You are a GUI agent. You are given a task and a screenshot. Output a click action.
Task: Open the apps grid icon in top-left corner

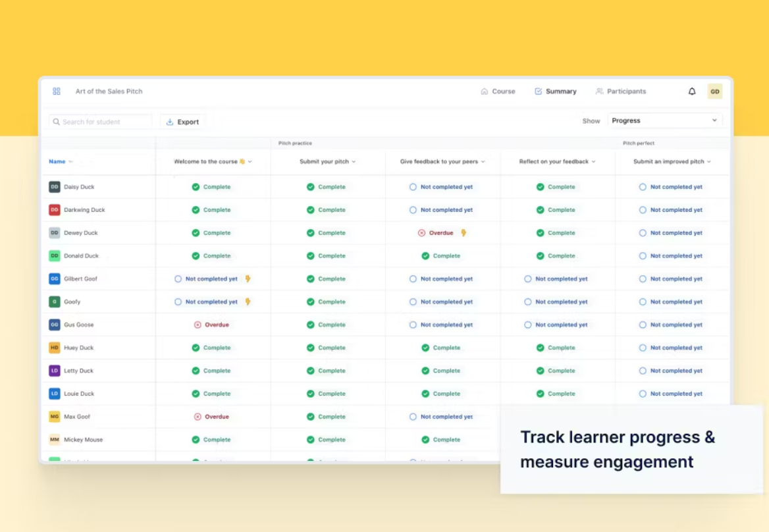56,91
